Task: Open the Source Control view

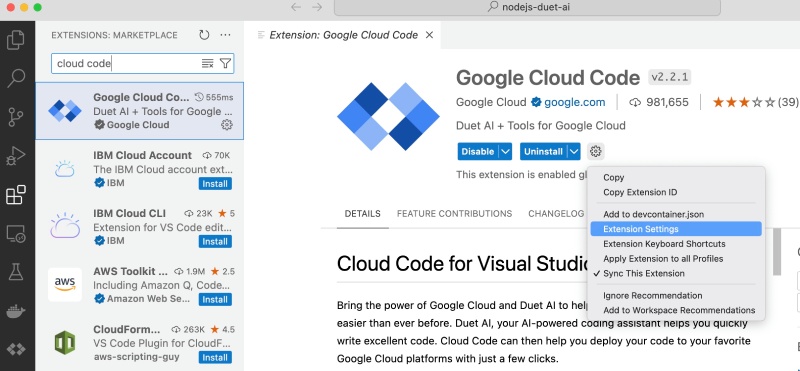Action: [16, 117]
